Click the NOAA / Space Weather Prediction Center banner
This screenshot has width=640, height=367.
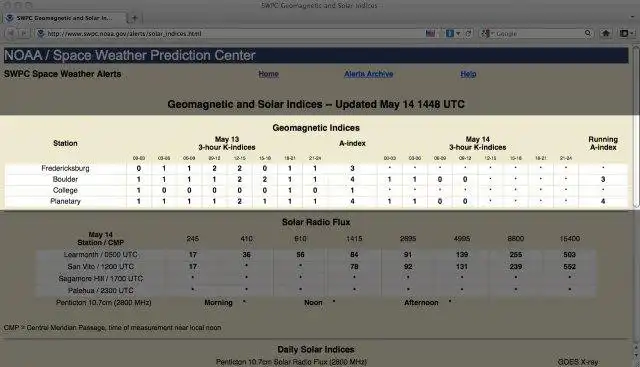click(316, 56)
